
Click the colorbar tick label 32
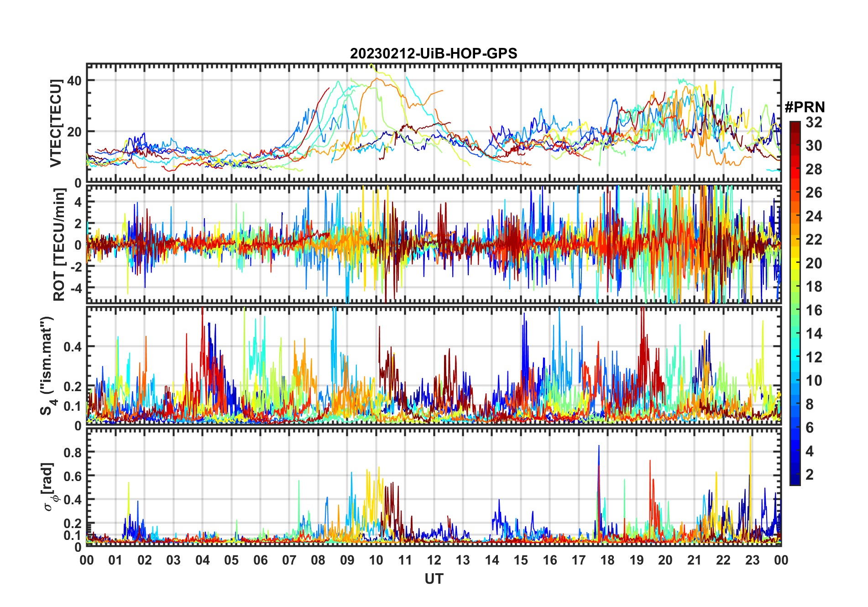[814, 122]
